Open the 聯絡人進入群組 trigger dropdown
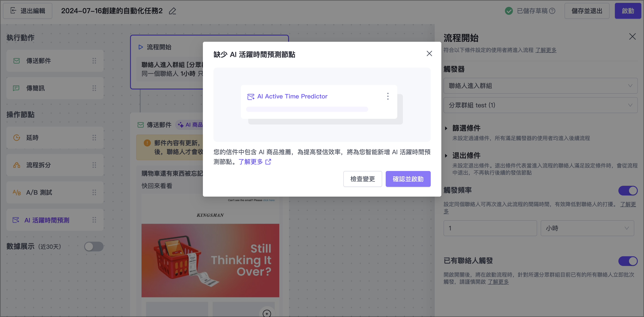Screen dimensions: 644x317 pos(540,86)
